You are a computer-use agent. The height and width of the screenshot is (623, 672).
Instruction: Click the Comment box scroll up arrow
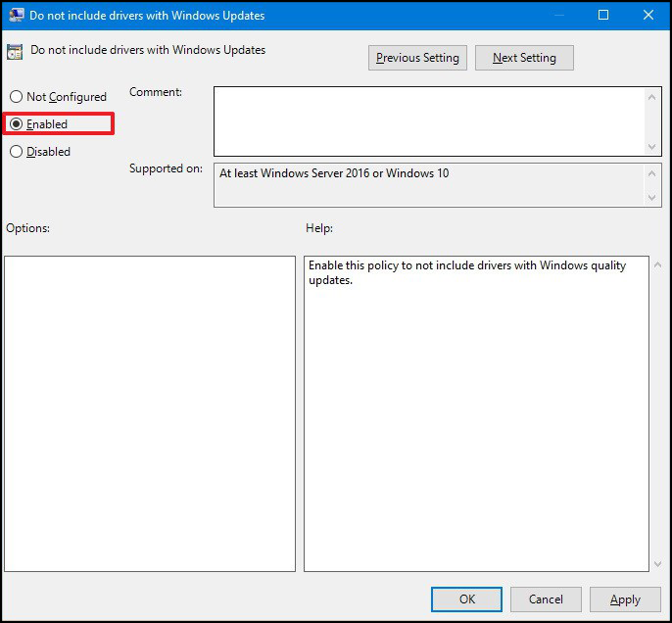(x=651, y=97)
